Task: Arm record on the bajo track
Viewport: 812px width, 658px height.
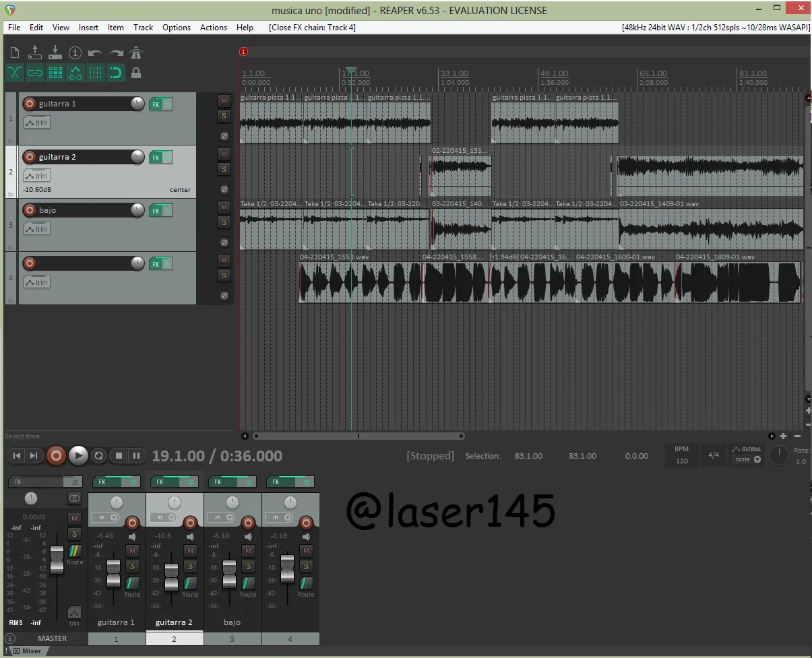Action: point(29,210)
